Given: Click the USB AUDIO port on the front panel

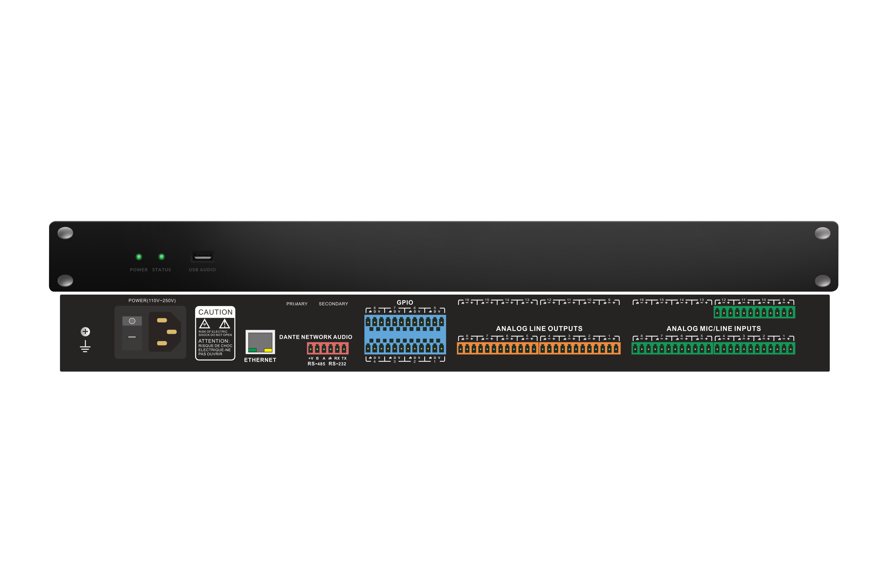Looking at the screenshot, I should coord(203,257).
